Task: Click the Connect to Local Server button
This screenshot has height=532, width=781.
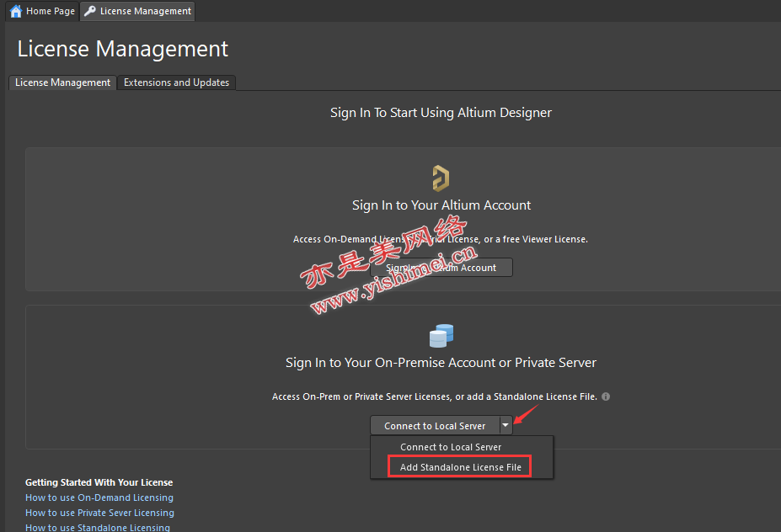Action: point(435,425)
